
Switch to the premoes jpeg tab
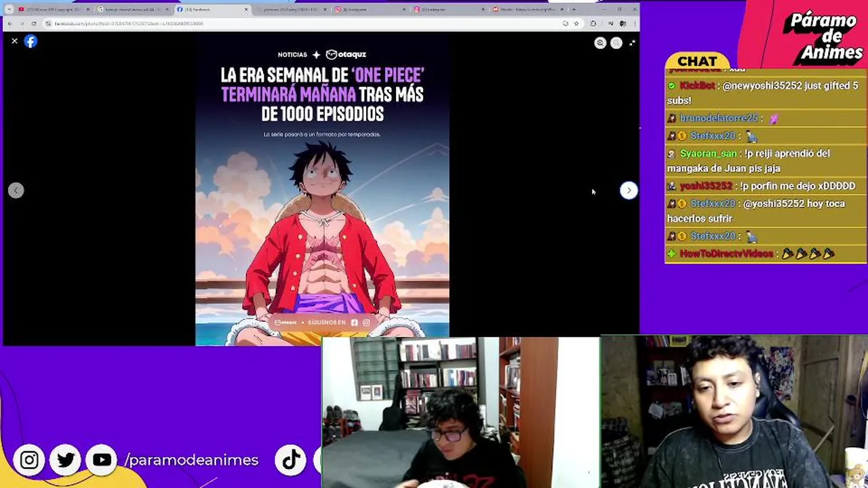pos(292,9)
